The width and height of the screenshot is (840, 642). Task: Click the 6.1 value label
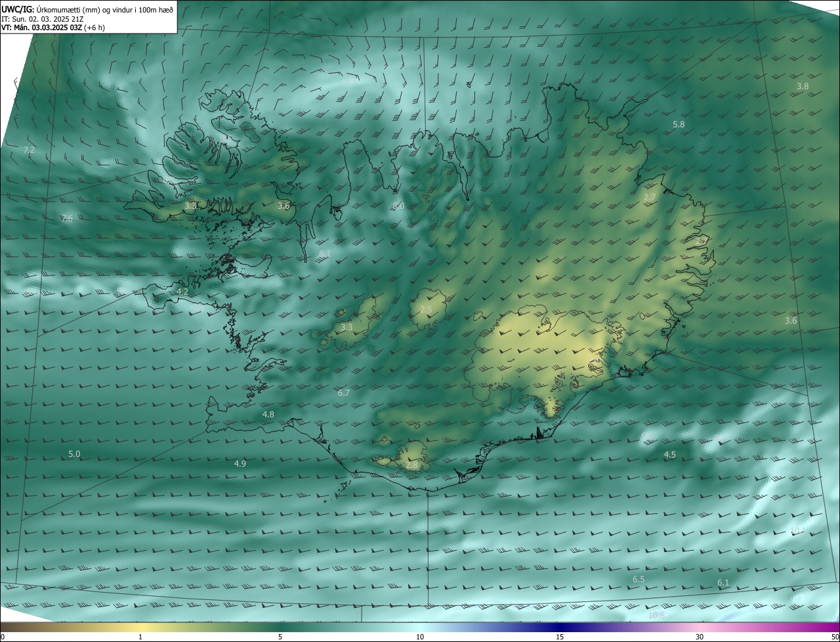[723, 582]
